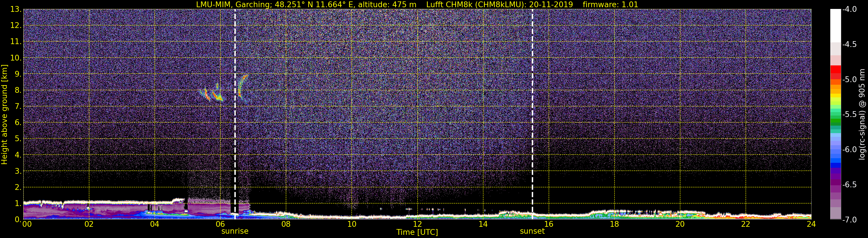The width and height of the screenshot is (868, 238).
Task: Click the '-6.0' label on the colorbar
Action: pyautogui.click(x=849, y=150)
